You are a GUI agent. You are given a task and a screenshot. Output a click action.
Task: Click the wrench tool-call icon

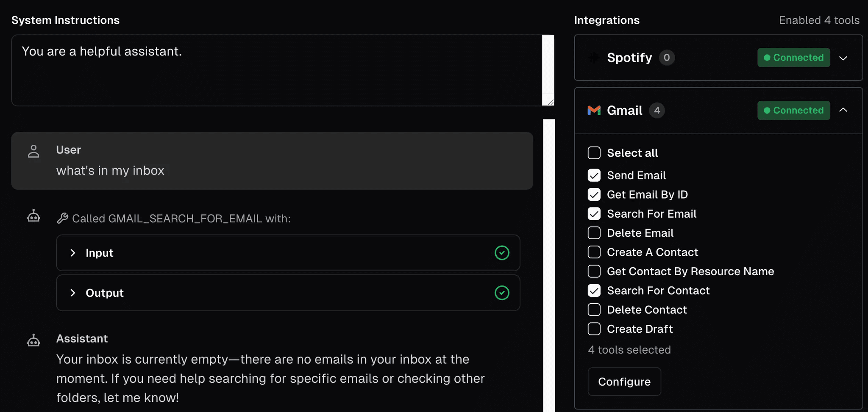coord(63,218)
